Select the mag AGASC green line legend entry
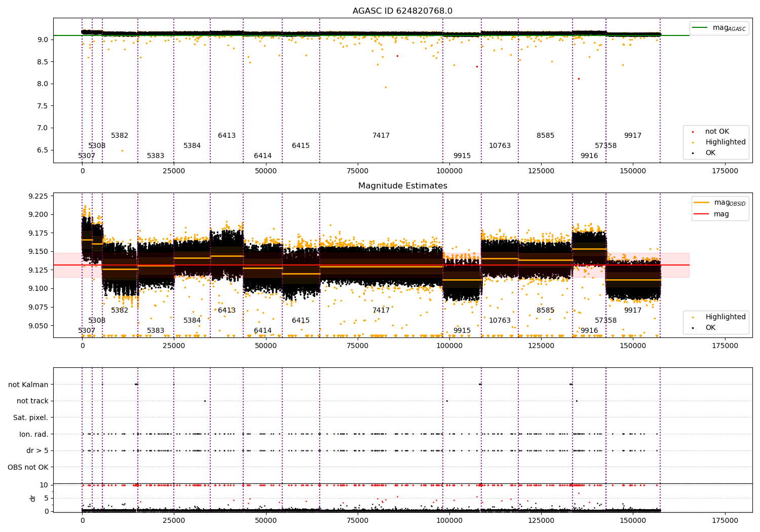760x532 pixels. click(719, 28)
